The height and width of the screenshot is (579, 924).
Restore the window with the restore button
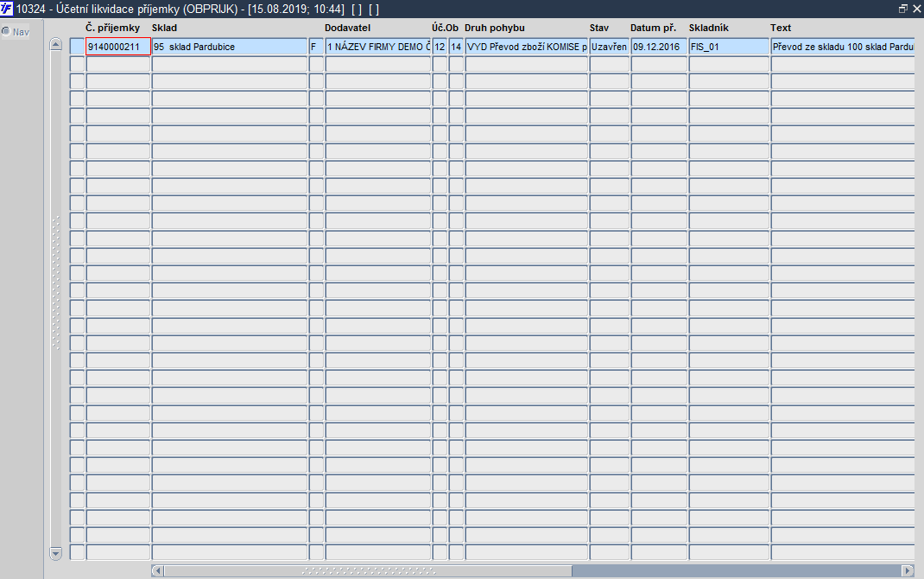pyautogui.click(x=902, y=9)
